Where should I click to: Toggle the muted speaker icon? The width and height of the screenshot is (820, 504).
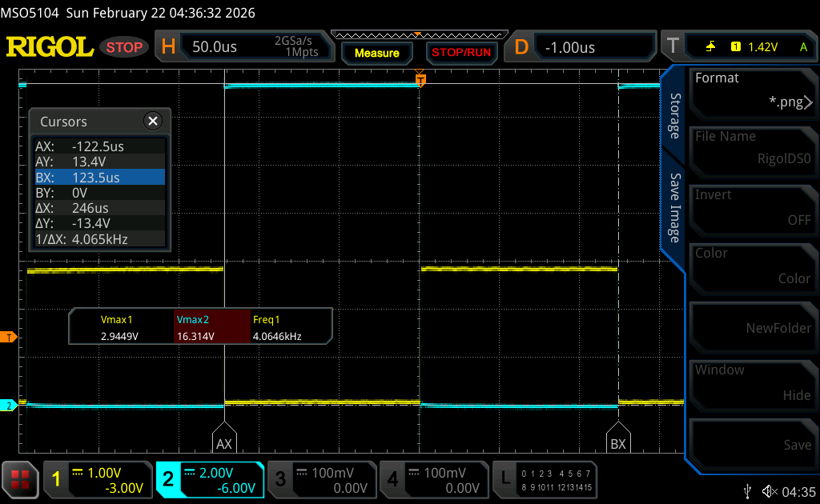coord(770,491)
